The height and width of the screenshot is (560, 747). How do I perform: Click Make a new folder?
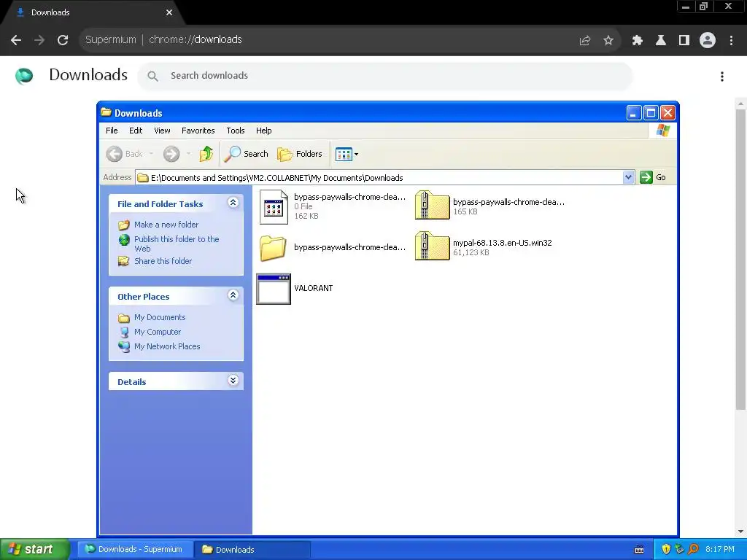166,225
